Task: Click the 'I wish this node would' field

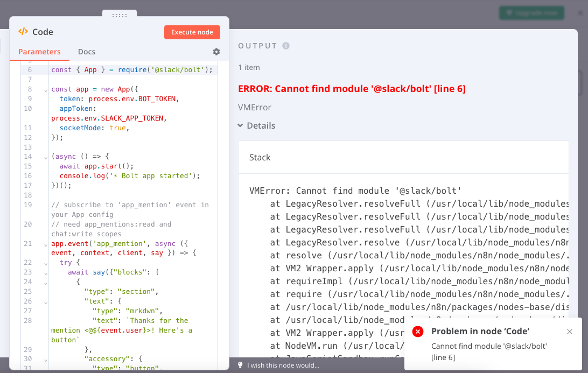Action: [x=280, y=365]
